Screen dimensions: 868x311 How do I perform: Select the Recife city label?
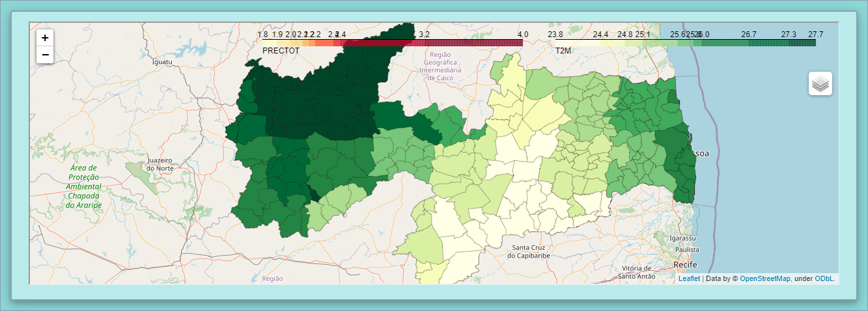click(x=685, y=265)
